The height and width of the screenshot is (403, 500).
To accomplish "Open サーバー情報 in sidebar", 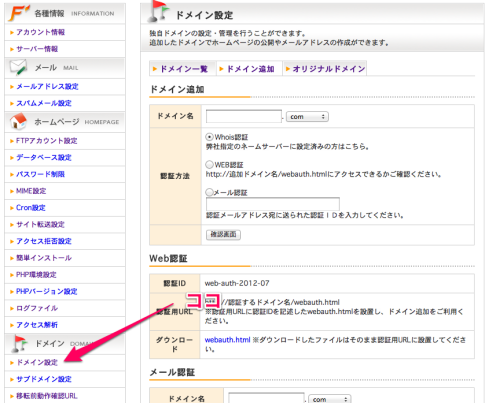I will tap(37, 49).
